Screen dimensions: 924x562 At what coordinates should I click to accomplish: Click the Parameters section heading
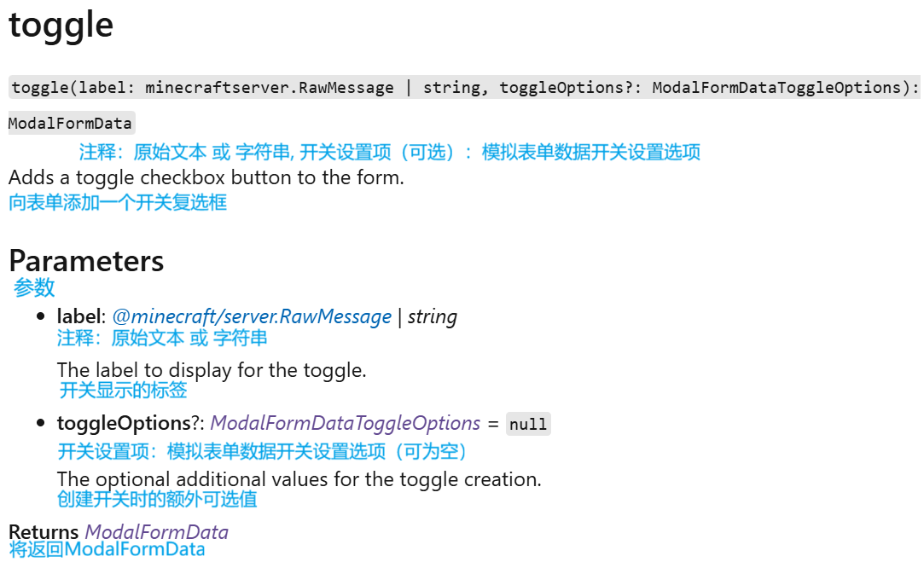86,261
